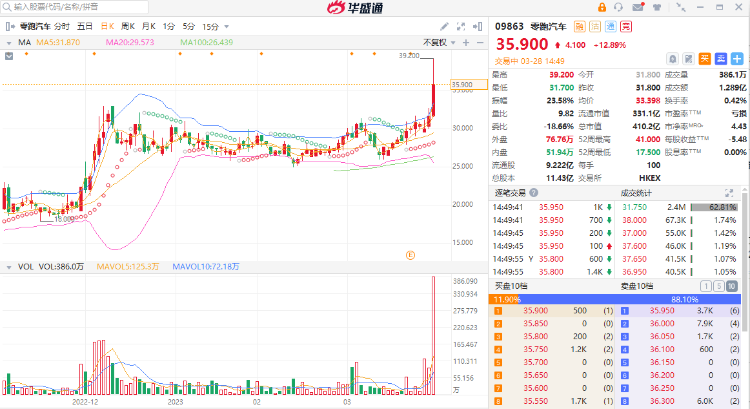Select the 1分 one-minute tab
Viewport: 750px width, 409px height.
[x=169, y=26]
